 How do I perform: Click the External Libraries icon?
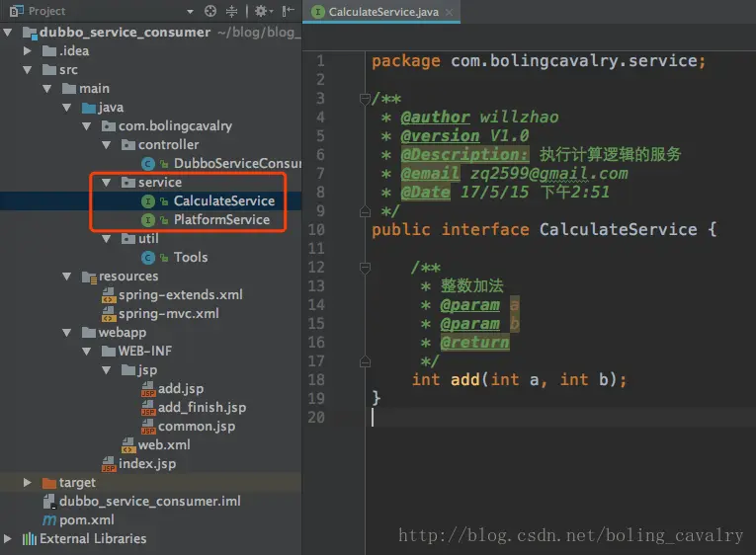tap(29, 538)
